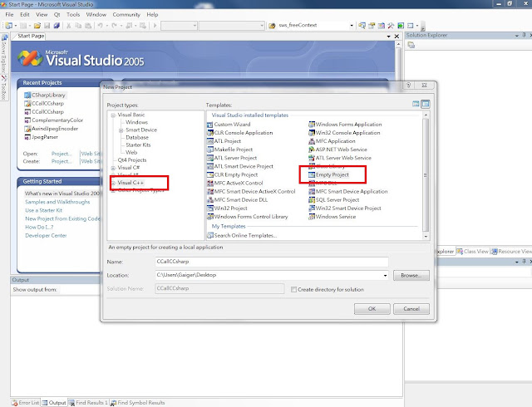Viewport: 532px width, 407px height.
Task: Click the templates list vertical scrollbar
Action: coord(426,175)
